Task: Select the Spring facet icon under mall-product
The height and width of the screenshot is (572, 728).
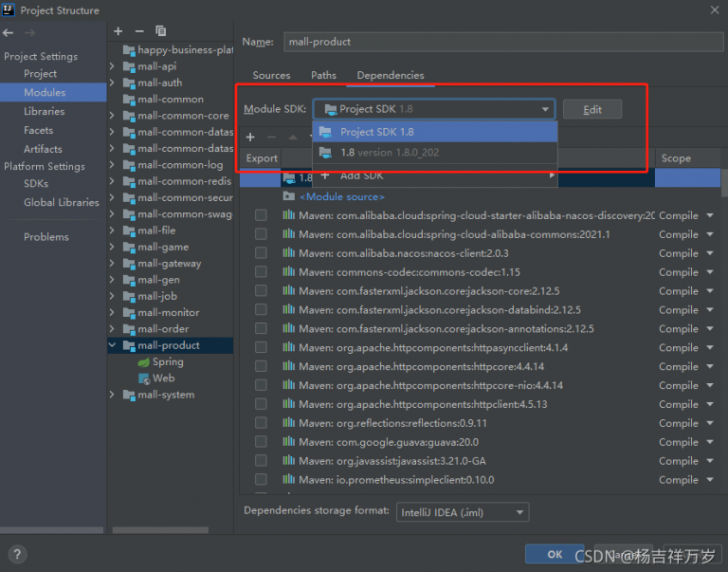Action: (143, 362)
